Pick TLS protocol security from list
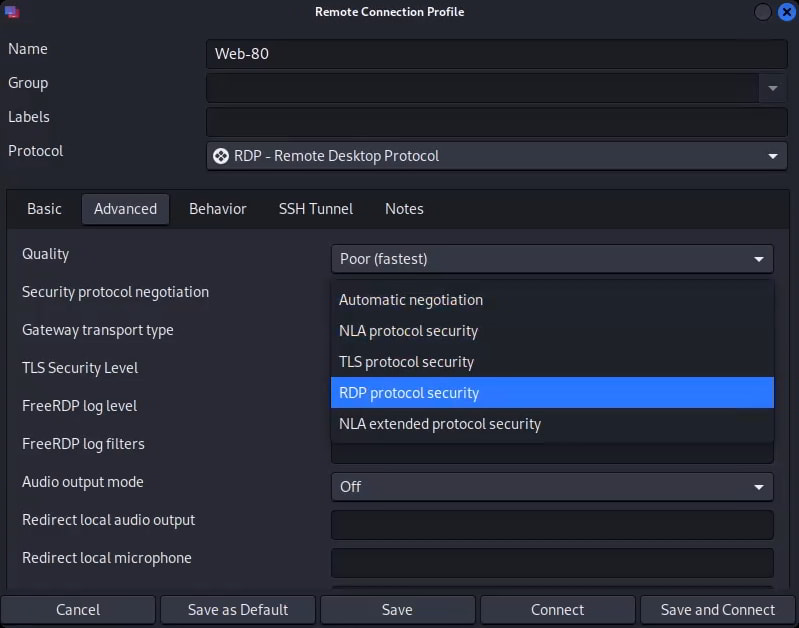The width and height of the screenshot is (799, 628). 406,362
